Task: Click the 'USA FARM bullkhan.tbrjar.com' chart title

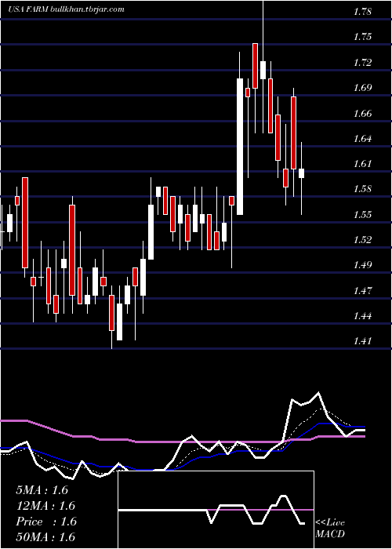Action: click(x=67, y=9)
